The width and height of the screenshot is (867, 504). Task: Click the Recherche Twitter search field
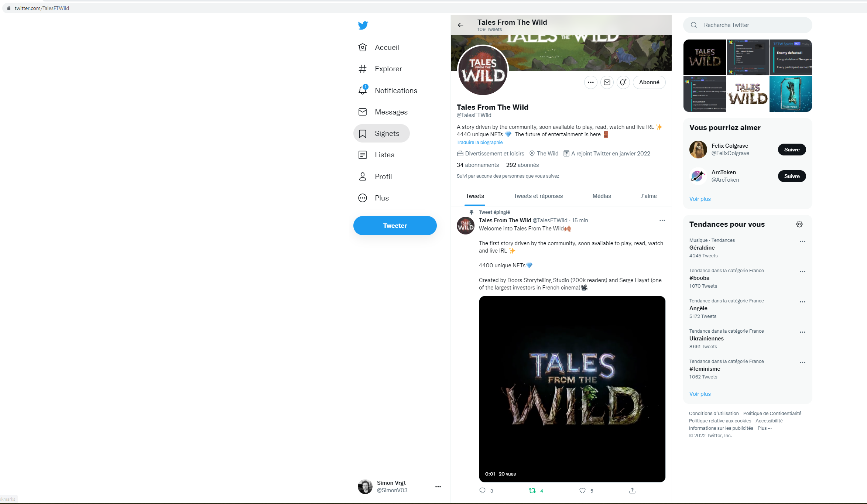pyautogui.click(x=748, y=25)
